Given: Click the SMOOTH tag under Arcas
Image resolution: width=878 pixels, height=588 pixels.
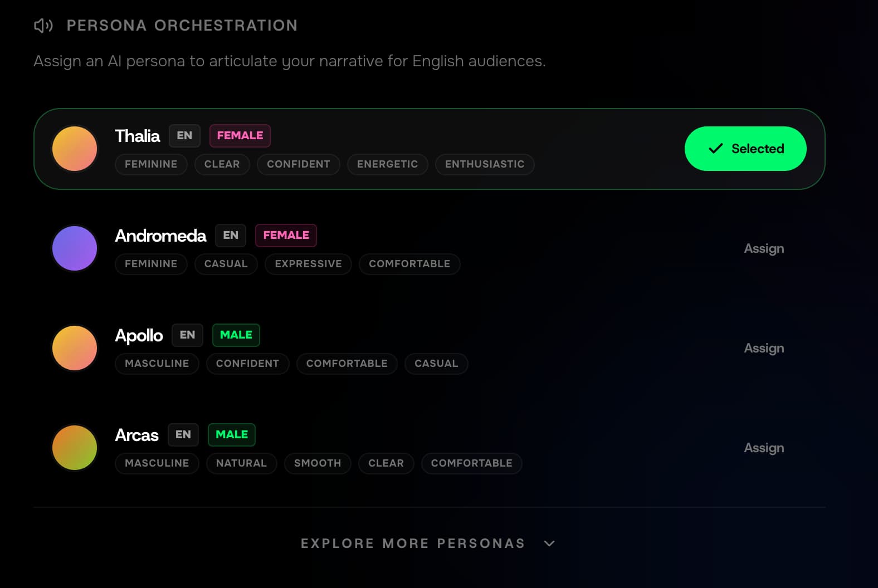Looking at the screenshot, I should 317,463.
